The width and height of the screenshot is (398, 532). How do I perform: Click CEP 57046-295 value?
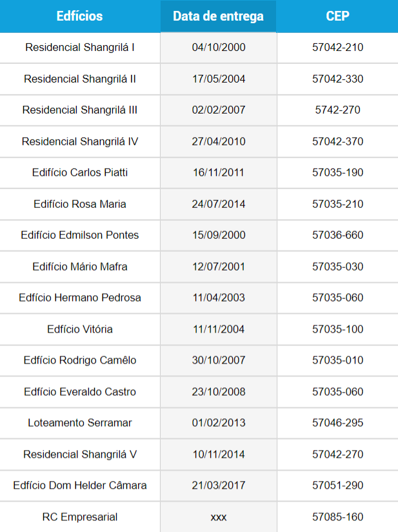tap(337, 423)
